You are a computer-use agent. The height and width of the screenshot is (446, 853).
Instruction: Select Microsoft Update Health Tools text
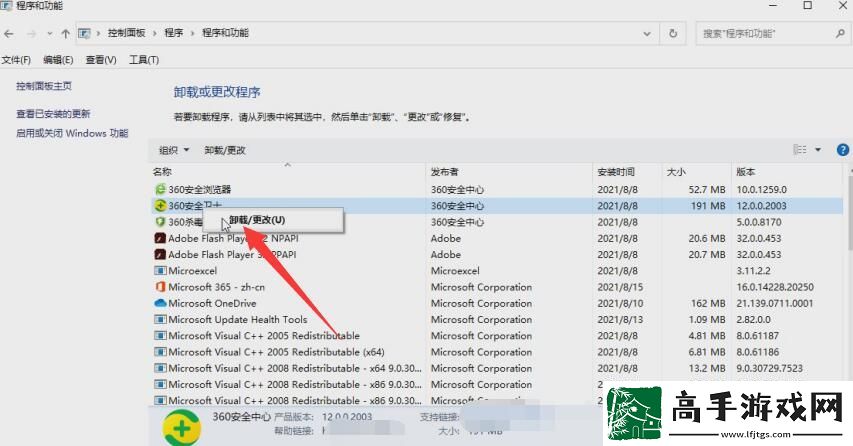(x=238, y=319)
